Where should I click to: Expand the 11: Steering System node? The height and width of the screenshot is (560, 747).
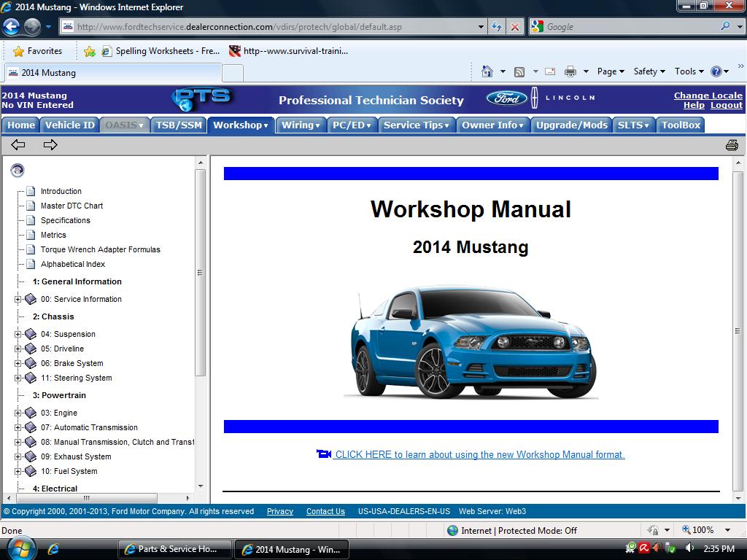tap(18, 378)
